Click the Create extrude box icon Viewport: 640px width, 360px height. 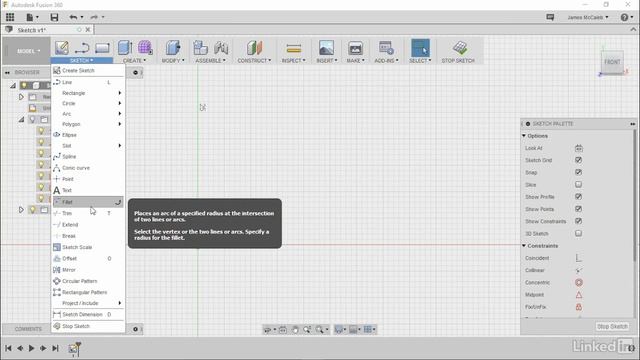coord(125,48)
